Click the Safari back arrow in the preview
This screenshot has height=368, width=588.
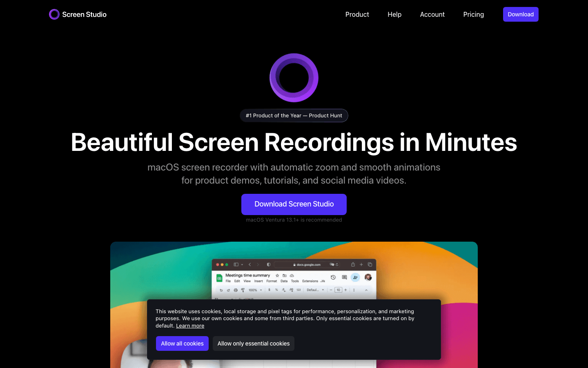250,265
